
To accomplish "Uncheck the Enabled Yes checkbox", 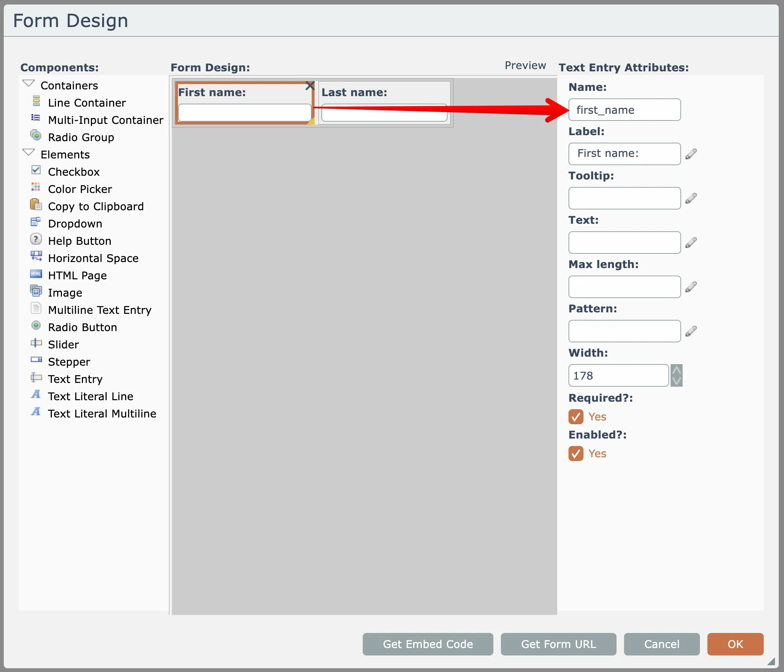I will pos(576,453).
